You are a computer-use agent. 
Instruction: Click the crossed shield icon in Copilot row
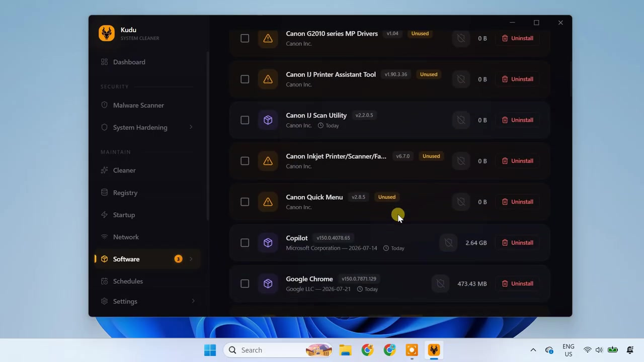(x=448, y=243)
